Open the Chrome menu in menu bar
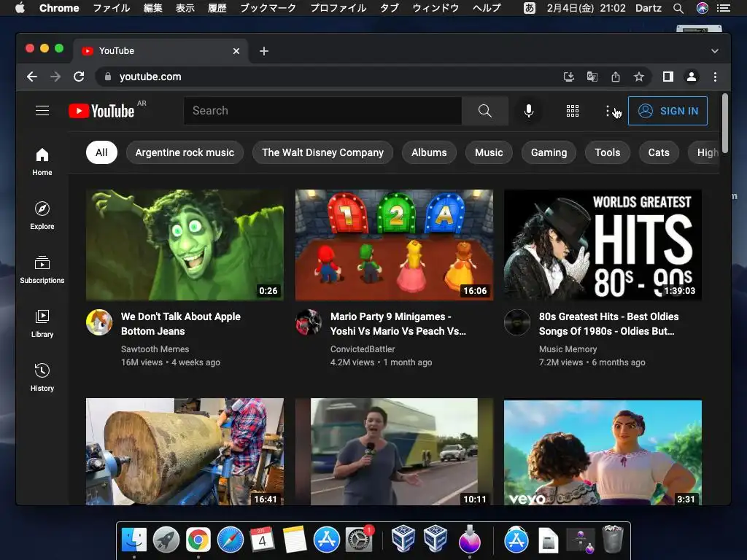The image size is (747, 560). coord(59,8)
